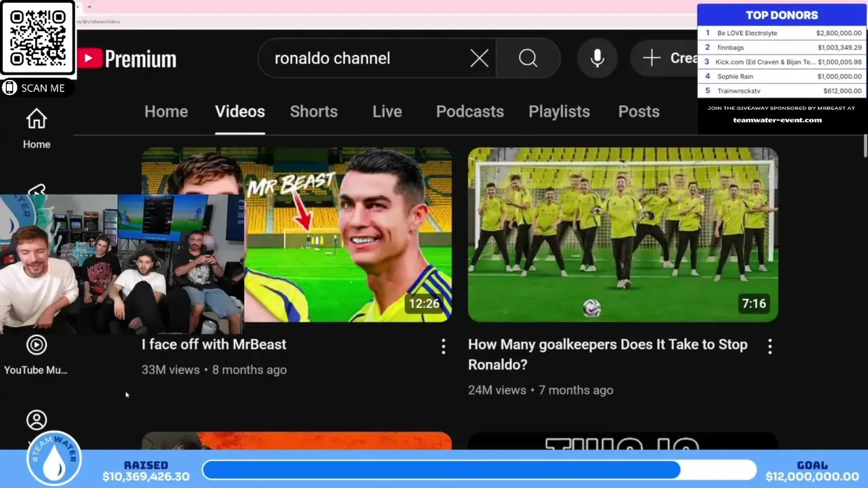
Task: Open the Home icon in the sidebar
Action: (x=37, y=129)
